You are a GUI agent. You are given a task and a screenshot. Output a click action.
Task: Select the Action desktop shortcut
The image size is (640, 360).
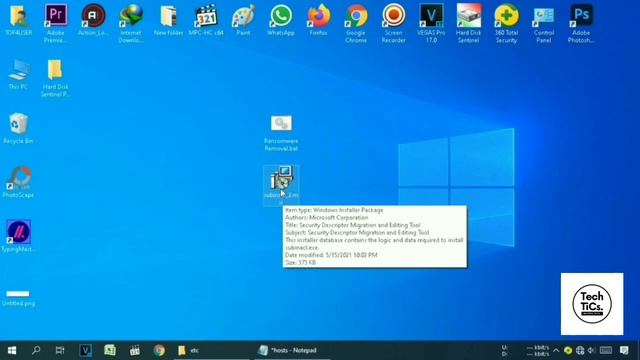pos(93,19)
